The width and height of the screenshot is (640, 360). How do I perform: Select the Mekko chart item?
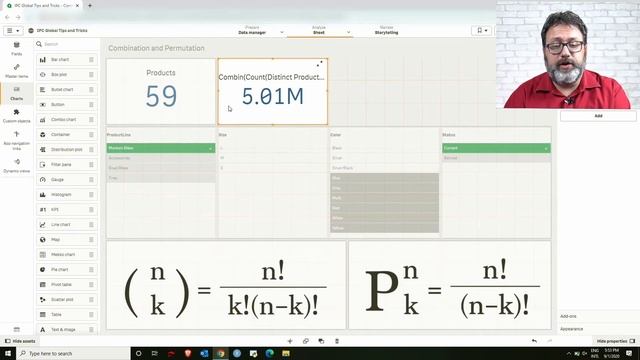click(x=67, y=254)
